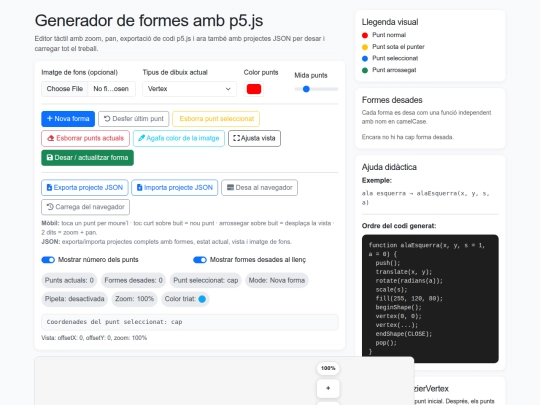Screen dimensions: 540x405
Task: Click the Punts actuals: 0 pill
Action: 69,280
